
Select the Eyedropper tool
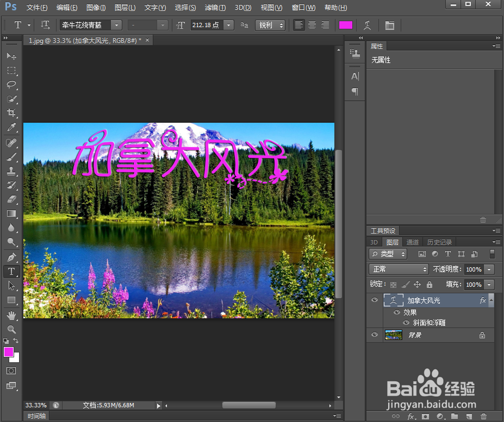point(11,127)
